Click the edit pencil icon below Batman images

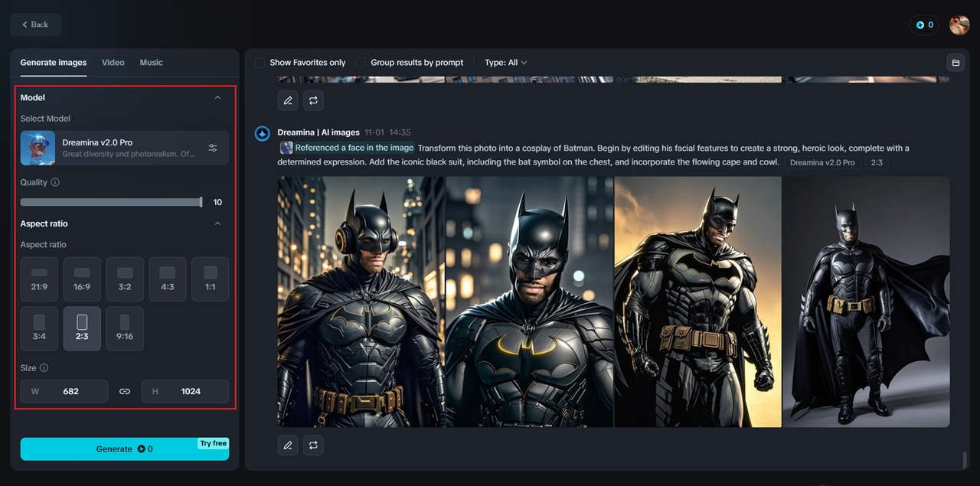coord(288,445)
